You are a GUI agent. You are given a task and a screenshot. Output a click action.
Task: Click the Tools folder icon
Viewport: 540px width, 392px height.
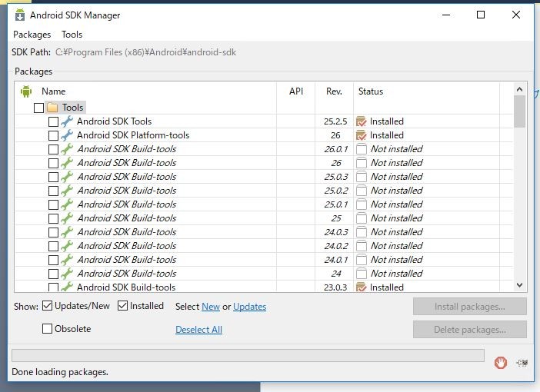pos(52,108)
